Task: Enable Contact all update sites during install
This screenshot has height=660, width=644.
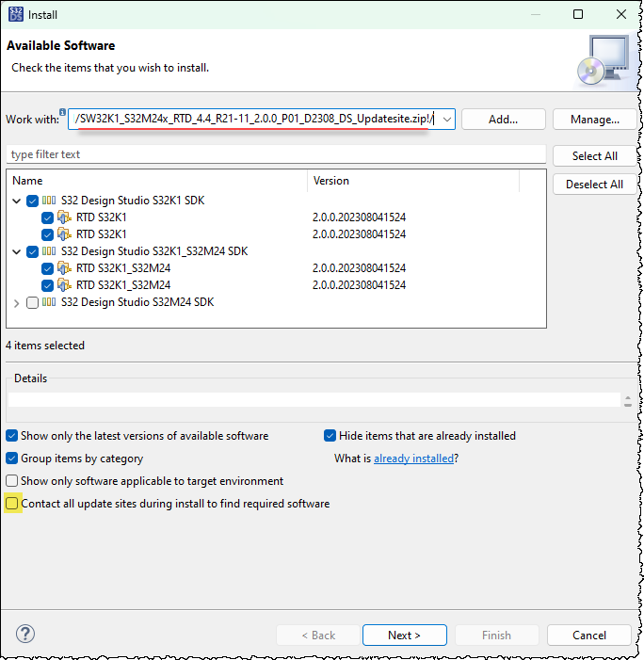Action: point(12,504)
